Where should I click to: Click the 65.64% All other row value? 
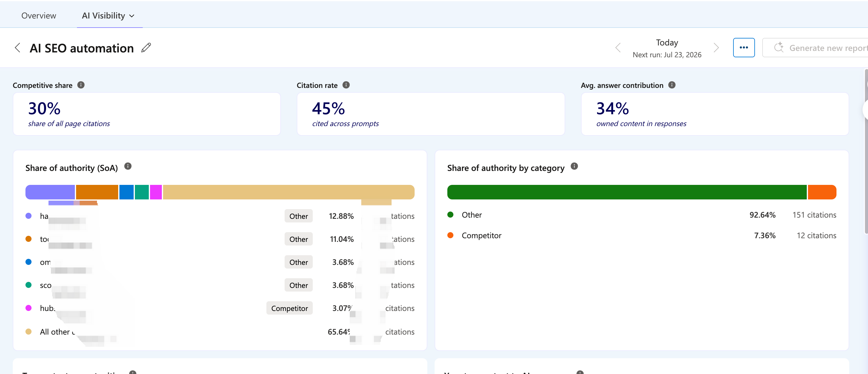339,332
